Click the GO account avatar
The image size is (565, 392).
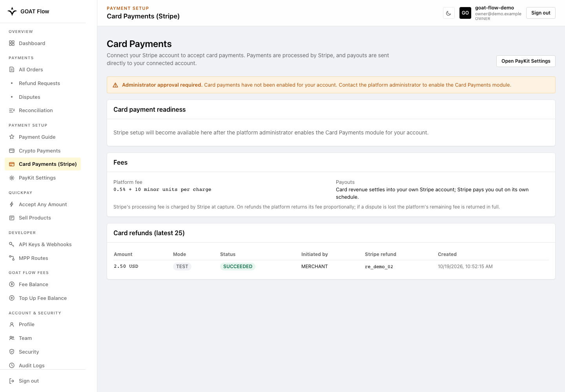[x=465, y=13]
